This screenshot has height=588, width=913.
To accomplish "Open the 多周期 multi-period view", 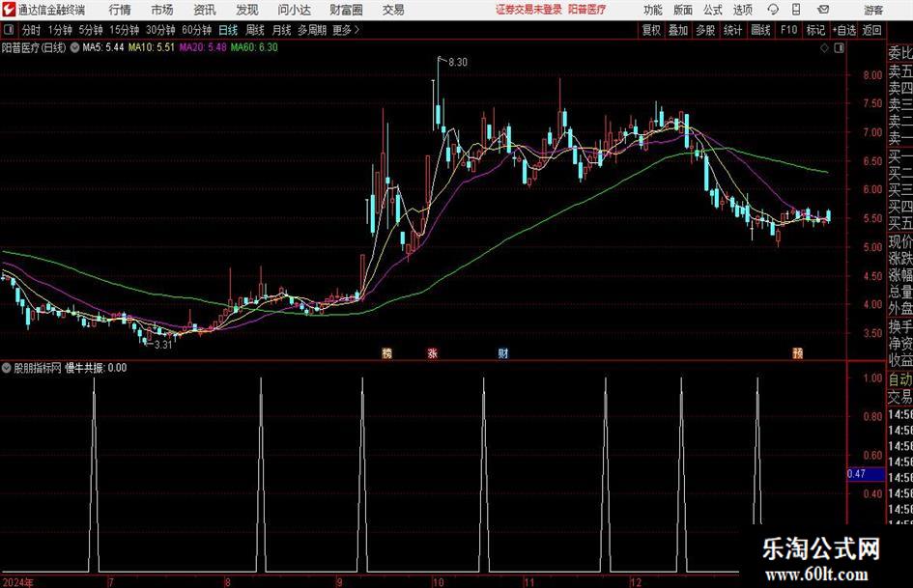I will click(311, 30).
